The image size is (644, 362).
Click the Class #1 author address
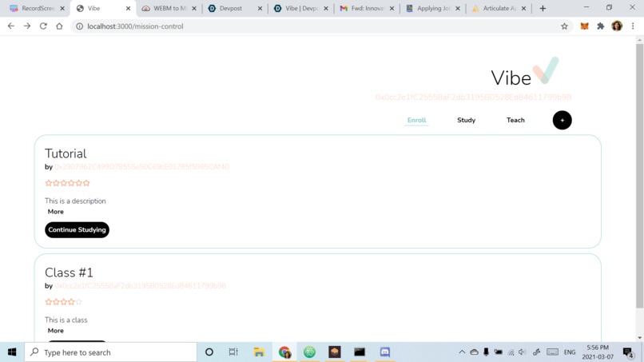click(x=140, y=285)
